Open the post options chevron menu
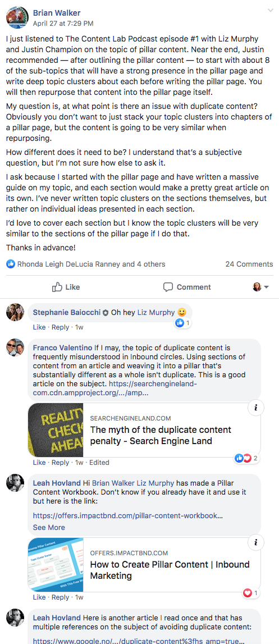This screenshot has width=279, height=644. tap(270, 10)
